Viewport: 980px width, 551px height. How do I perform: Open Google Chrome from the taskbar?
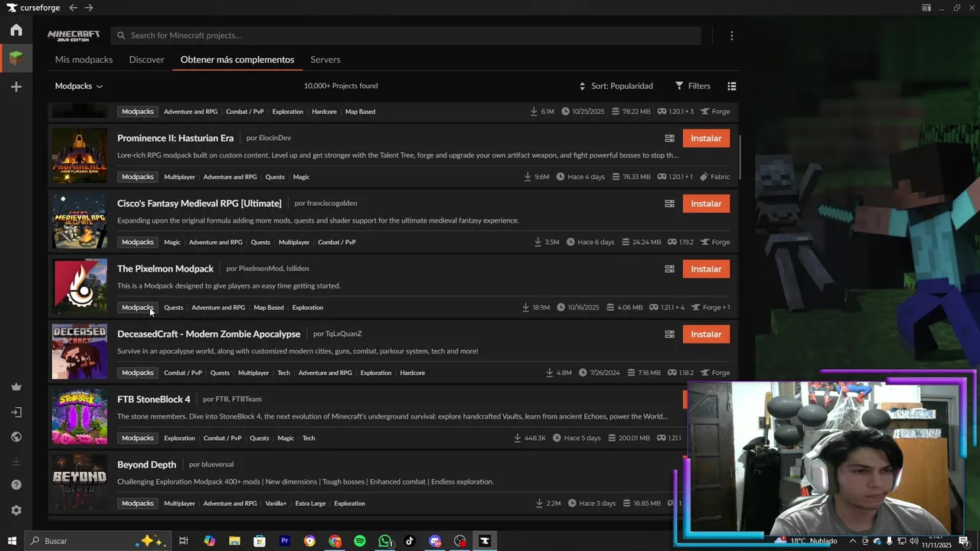coord(335,541)
